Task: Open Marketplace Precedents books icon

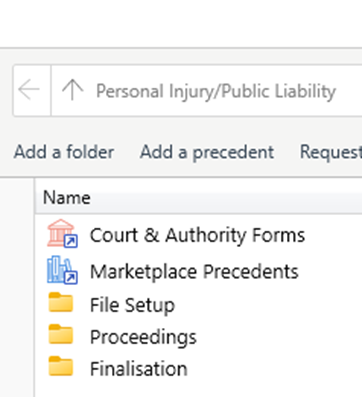Action: coord(62,270)
